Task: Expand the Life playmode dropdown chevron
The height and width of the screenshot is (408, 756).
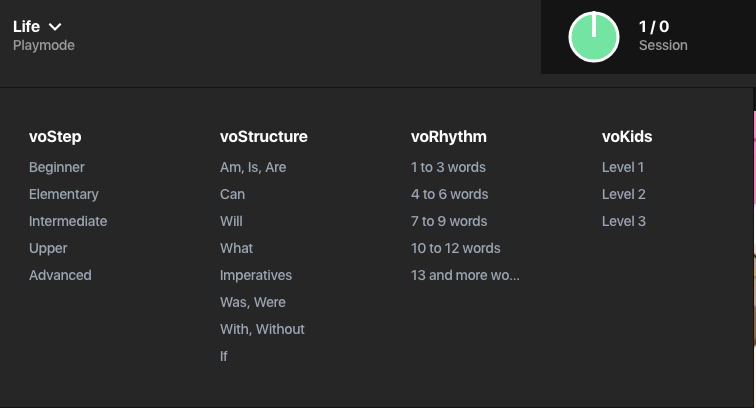Action: 55,27
